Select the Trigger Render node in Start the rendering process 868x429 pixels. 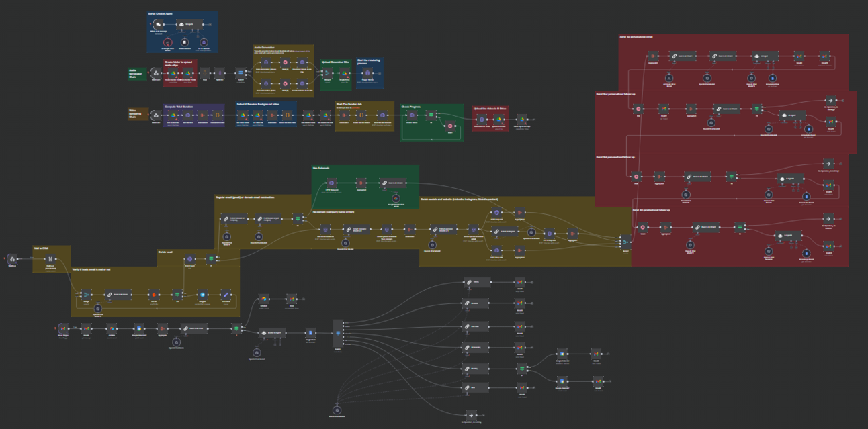tap(367, 73)
